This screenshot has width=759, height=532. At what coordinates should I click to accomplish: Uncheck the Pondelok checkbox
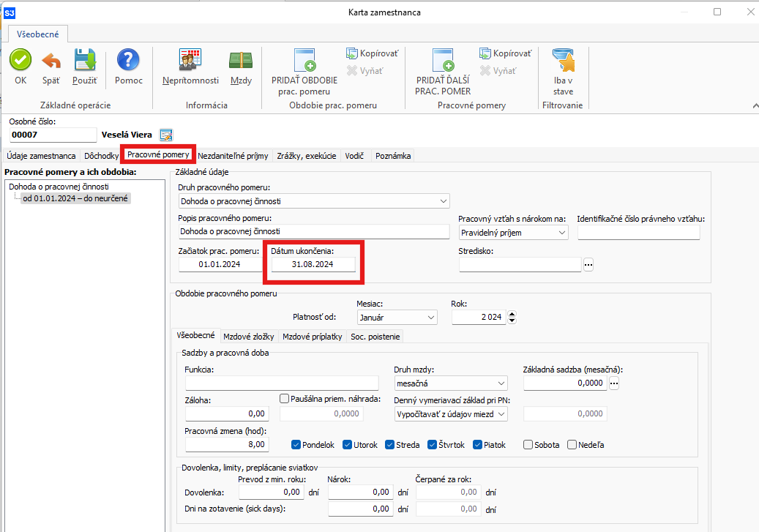(x=296, y=444)
